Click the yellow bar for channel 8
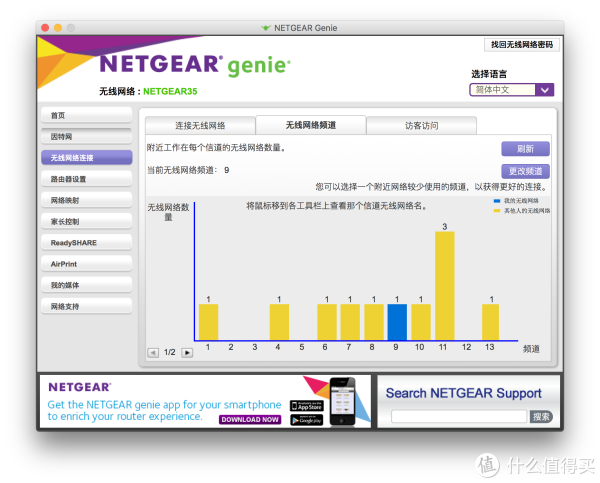This screenshot has width=600, height=483. (374, 322)
